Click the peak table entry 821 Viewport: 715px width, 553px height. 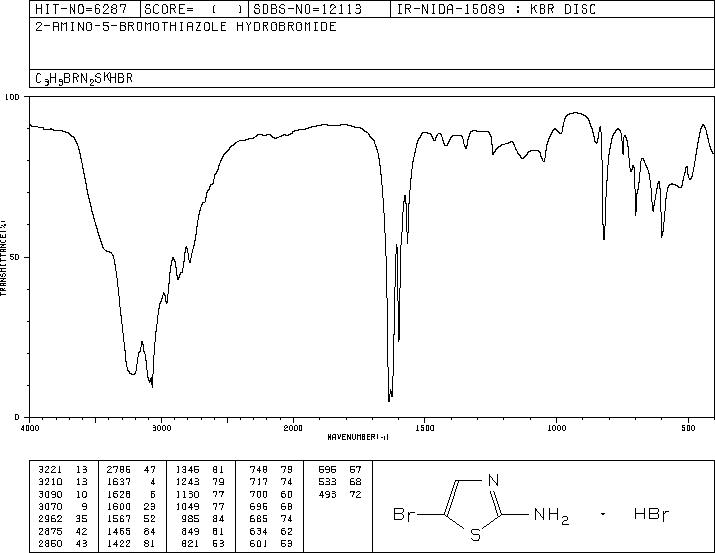click(x=258, y=543)
